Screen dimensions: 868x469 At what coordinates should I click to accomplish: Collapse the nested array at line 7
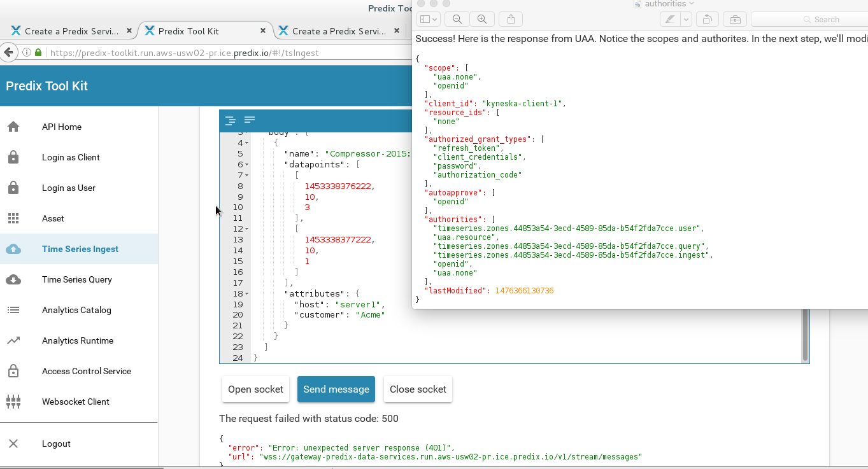(246, 176)
